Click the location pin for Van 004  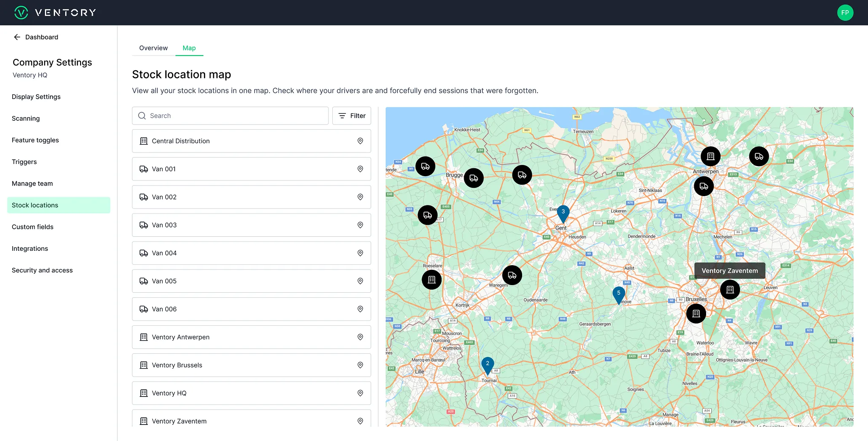coord(360,253)
